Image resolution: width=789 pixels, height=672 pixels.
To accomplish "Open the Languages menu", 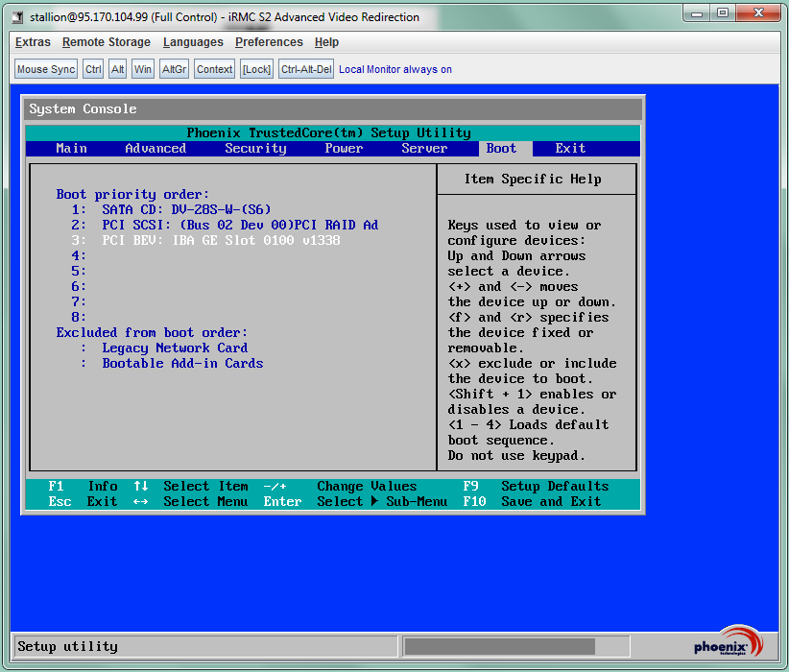I will (x=193, y=42).
